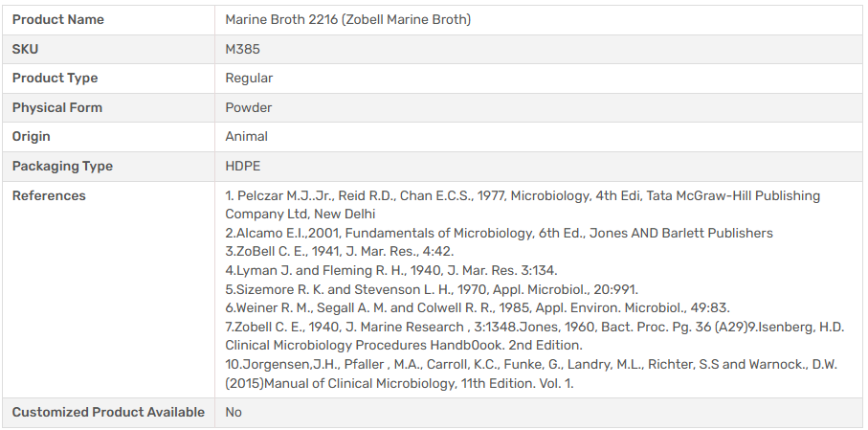
Task: Click the Product Type label
Action: (x=55, y=78)
